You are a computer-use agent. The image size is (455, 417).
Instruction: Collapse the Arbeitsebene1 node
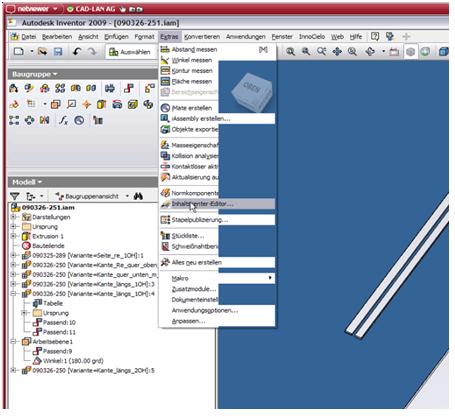[x=13, y=342]
